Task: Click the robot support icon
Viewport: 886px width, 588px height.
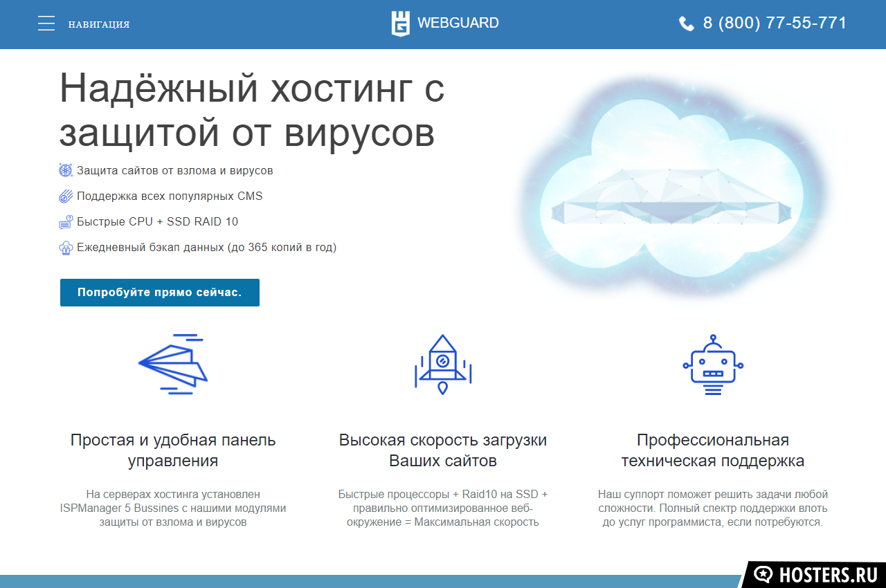Action: 713,365
